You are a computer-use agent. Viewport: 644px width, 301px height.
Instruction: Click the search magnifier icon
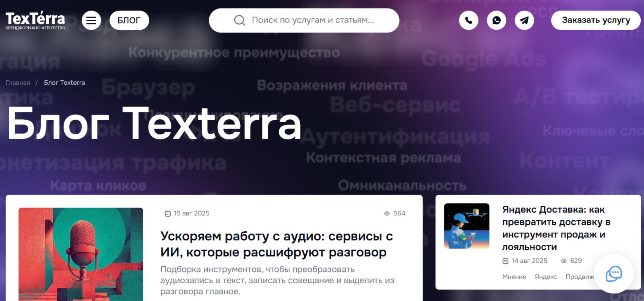click(239, 20)
